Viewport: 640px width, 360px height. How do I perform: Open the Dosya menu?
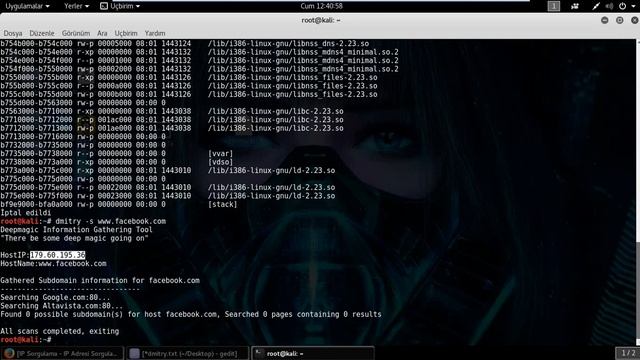(13, 33)
